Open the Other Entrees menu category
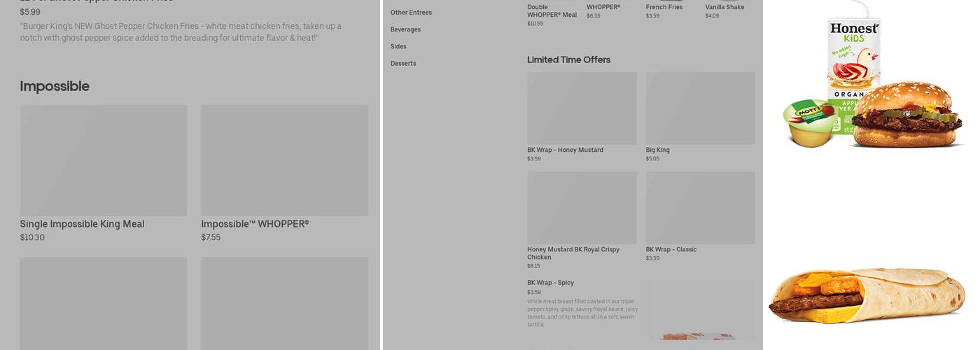 pyautogui.click(x=411, y=13)
